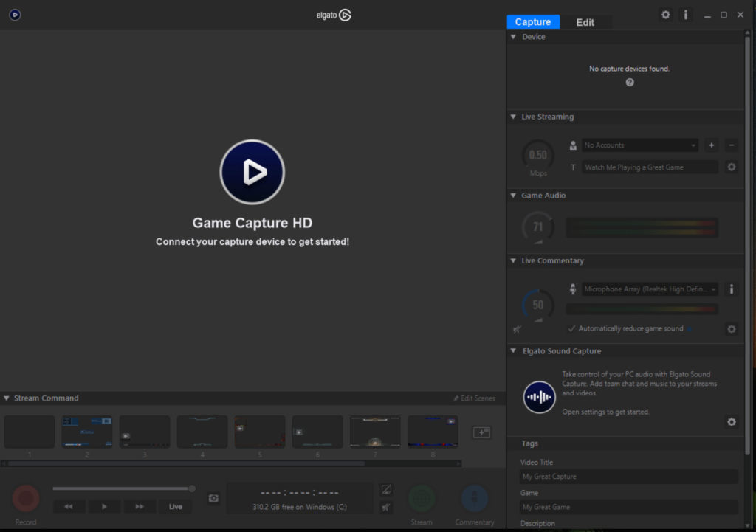Open the info icon in the title bar

click(686, 15)
